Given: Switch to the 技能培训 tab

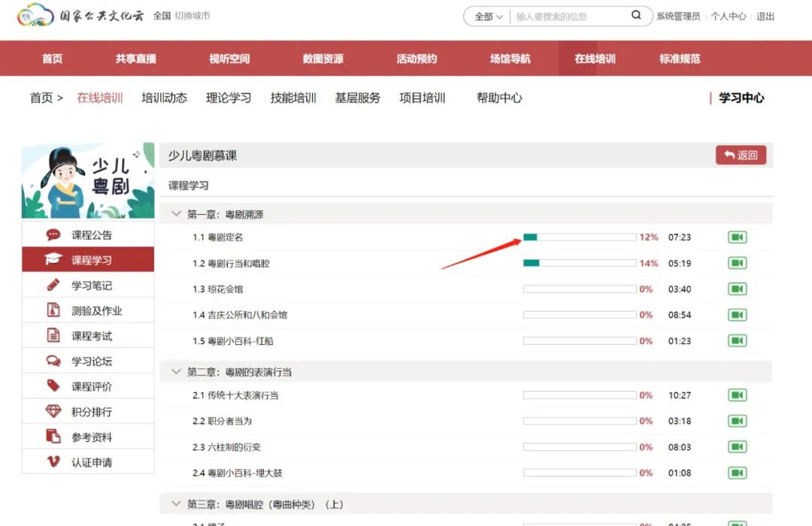Looking at the screenshot, I should tap(293, 98).
